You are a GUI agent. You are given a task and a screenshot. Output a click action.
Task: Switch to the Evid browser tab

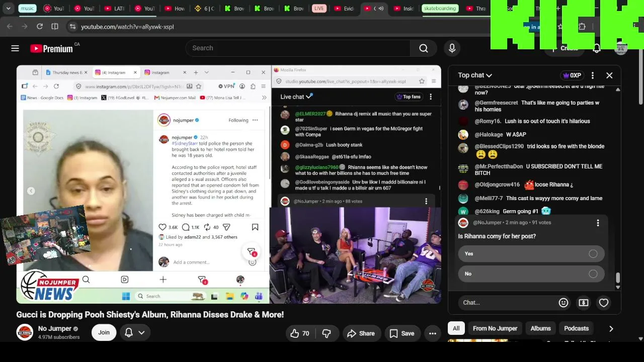pyautogui.click(x=345, y=9)
